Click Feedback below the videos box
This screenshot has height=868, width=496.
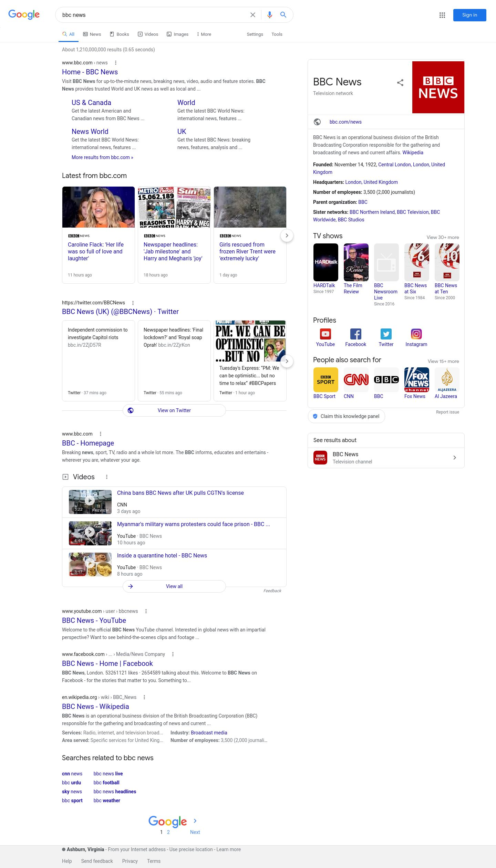pyautogui.click(x=272, y=591)
